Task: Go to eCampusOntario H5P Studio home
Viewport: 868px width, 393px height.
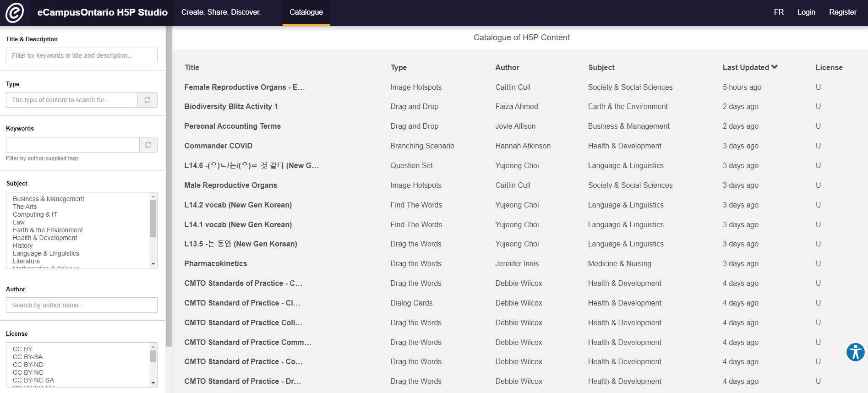Action: 102,12
